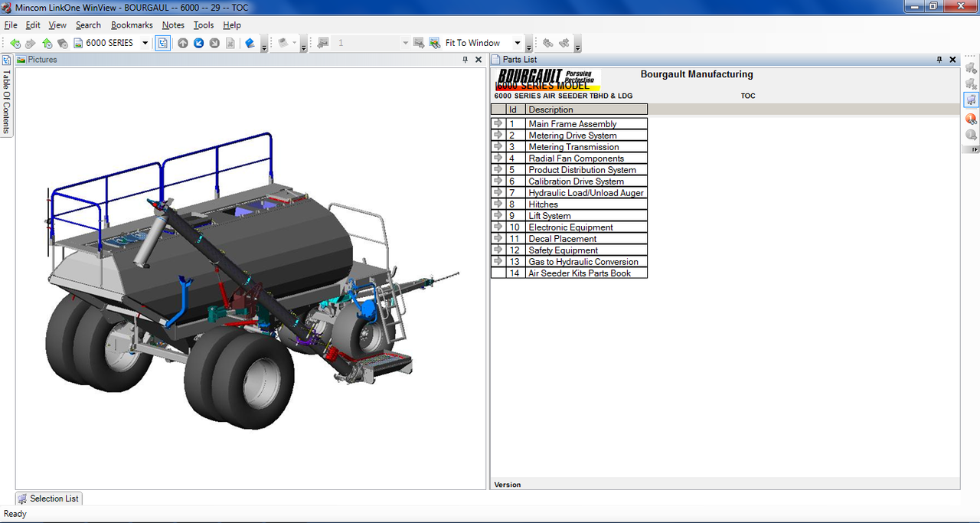The height and width of the screenshot is (523, 980).
Task: Select Calibration Drive System row
Action: click(x=569, y=181)
